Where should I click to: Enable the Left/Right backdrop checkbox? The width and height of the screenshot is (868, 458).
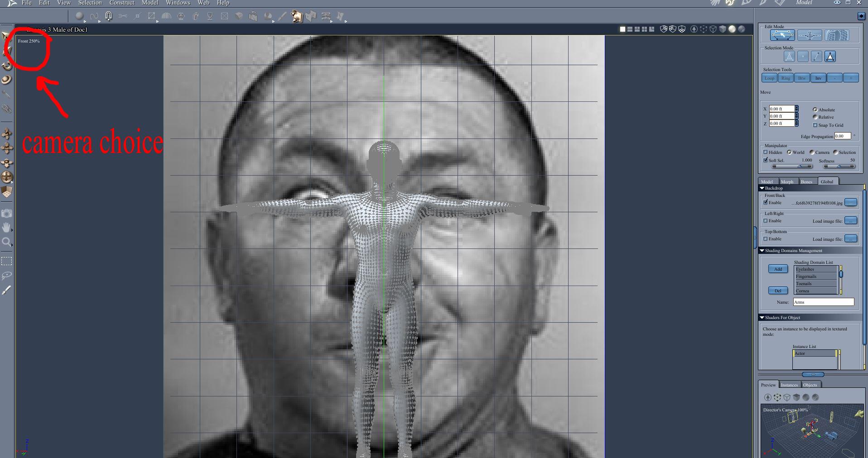[766, 220]
